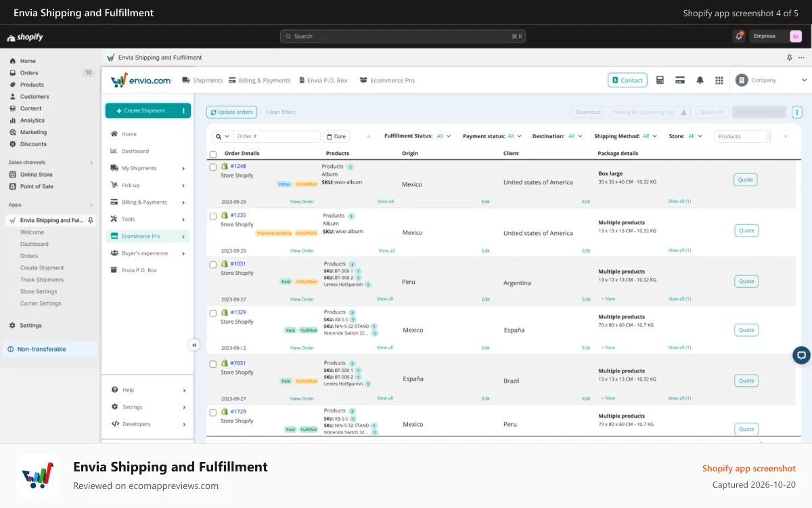812x508 pixels.
Task: Open Shipments tab in envia top nav
Action: [202, 81]
